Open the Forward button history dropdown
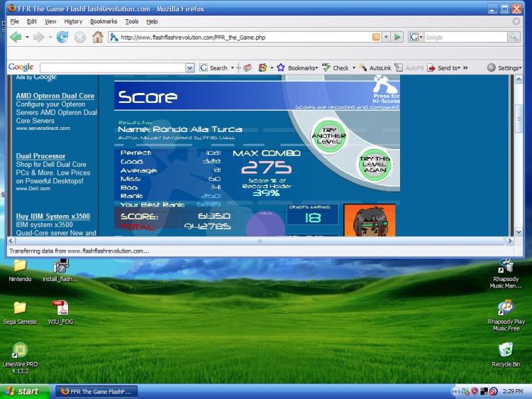Image resolution: width=532 pixels, height=399 pixels. point(50,37)
